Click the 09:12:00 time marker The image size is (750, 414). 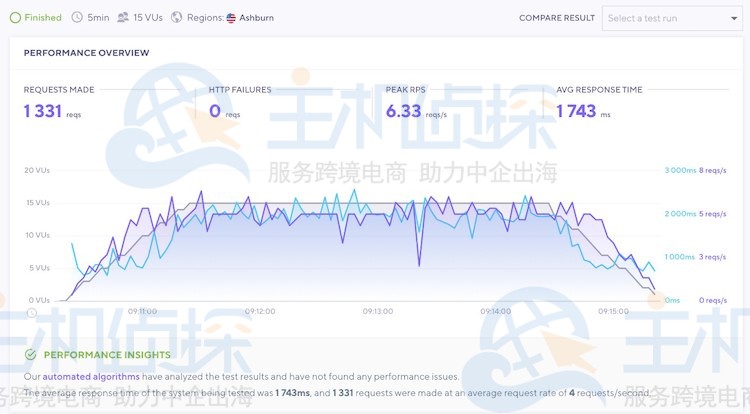click(260, 311)
